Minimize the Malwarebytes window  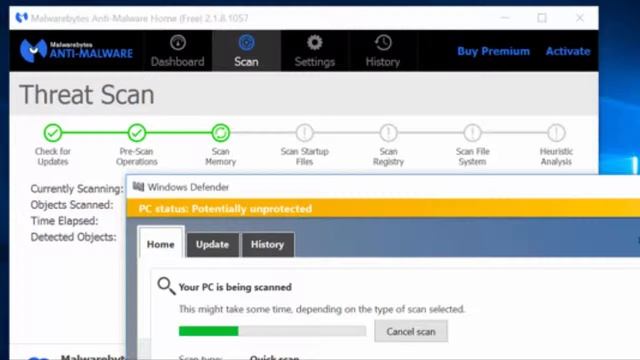click(x=505, y=18)
